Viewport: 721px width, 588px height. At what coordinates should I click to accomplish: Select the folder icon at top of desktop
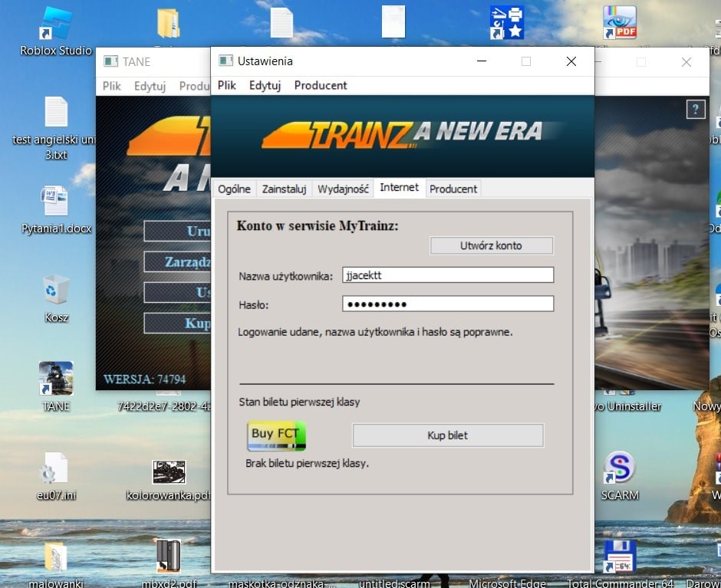pyautogui.click(x=168, y=23)
